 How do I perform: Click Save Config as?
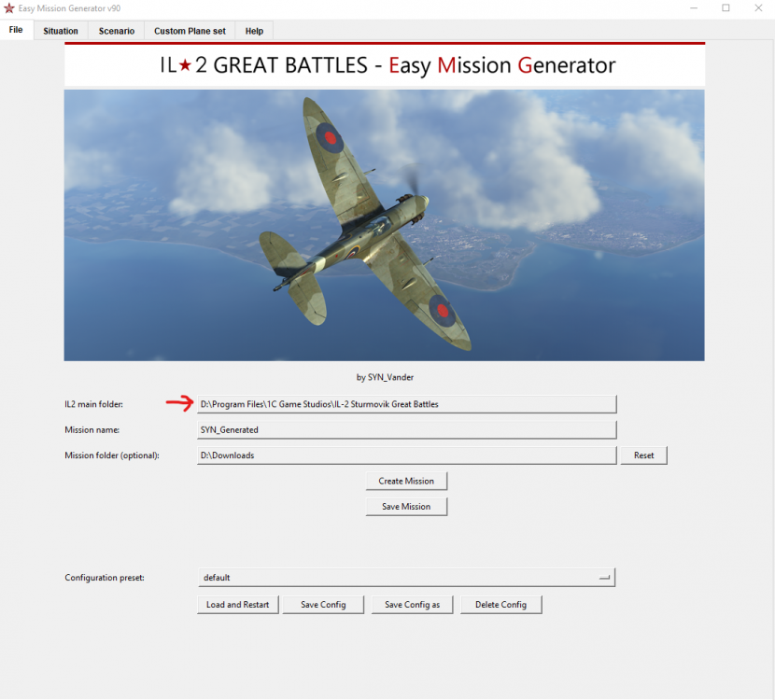point(412,604)
